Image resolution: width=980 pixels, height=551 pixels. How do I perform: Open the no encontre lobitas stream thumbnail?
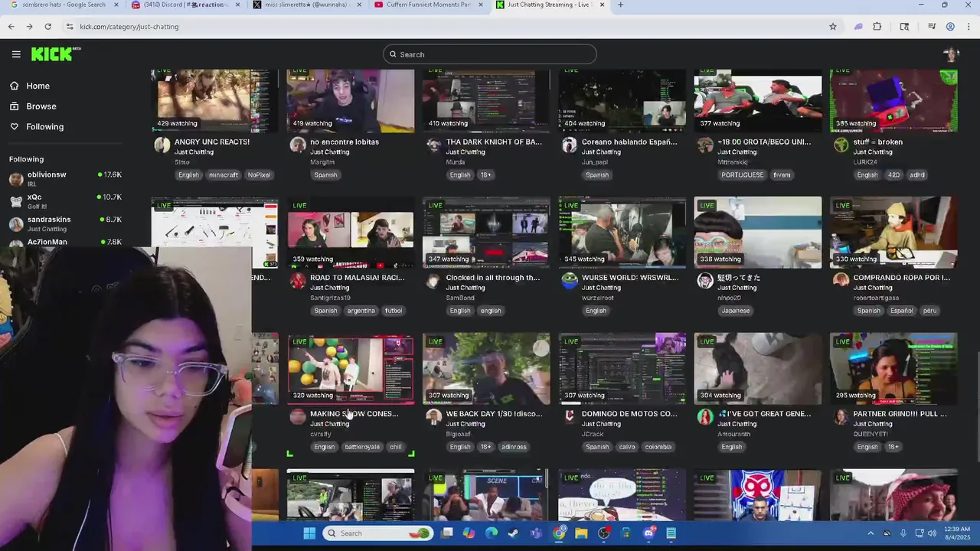(351, 101)
